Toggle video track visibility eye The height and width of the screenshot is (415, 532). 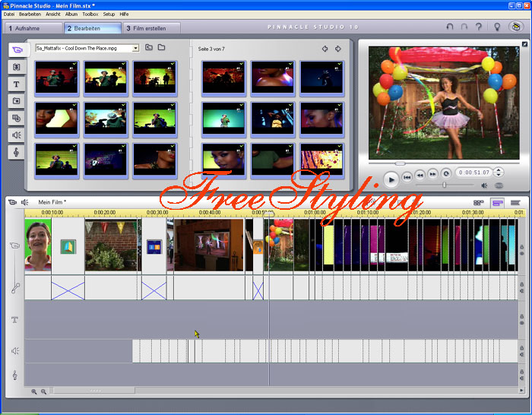[522, 253]
